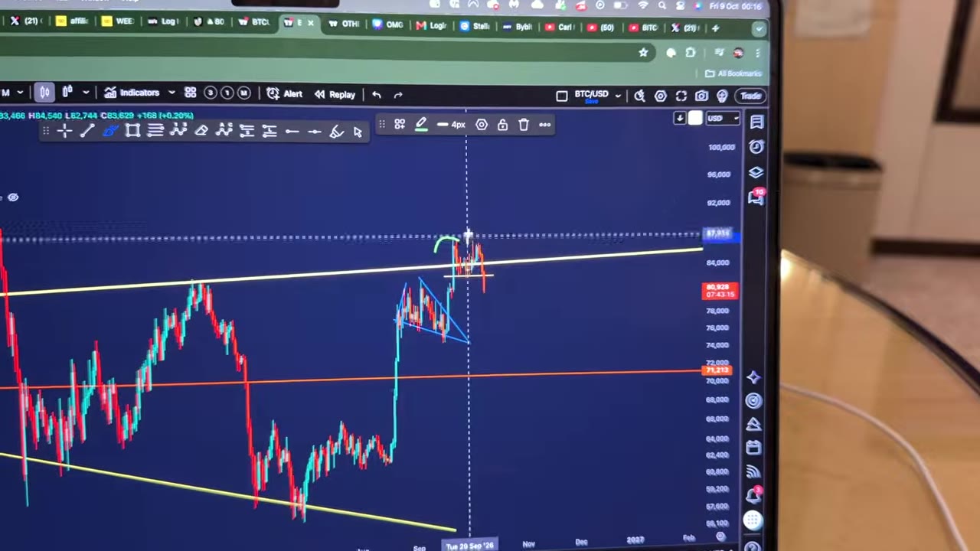The height and width of the screenshot is (551, 980).
Task: Open the alerts clock panel icon
Action: pyautogui.click(x=756, y=147)
